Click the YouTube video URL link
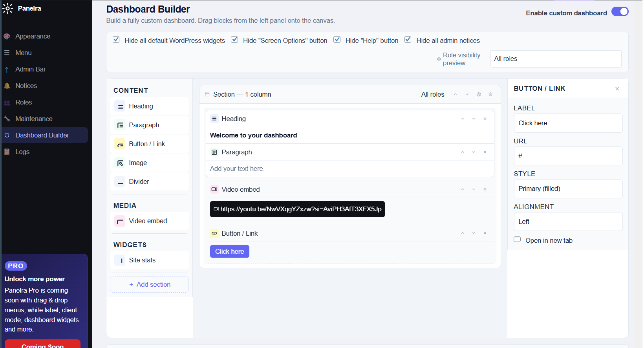 point(297,209)
